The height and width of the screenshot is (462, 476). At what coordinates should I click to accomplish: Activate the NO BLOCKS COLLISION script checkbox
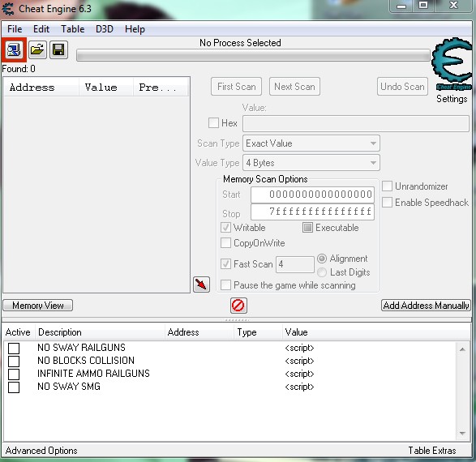click(x=14, y=361)
